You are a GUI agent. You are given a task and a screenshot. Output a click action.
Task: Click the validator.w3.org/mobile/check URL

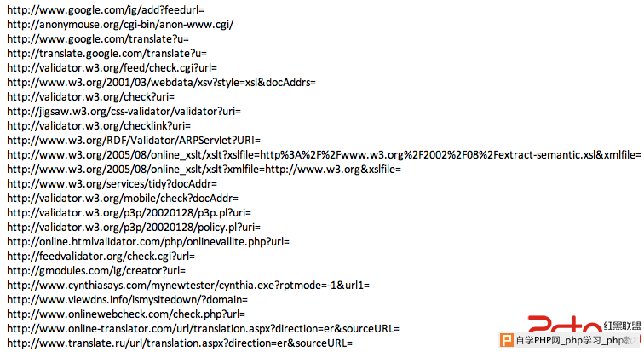point(123,199)
